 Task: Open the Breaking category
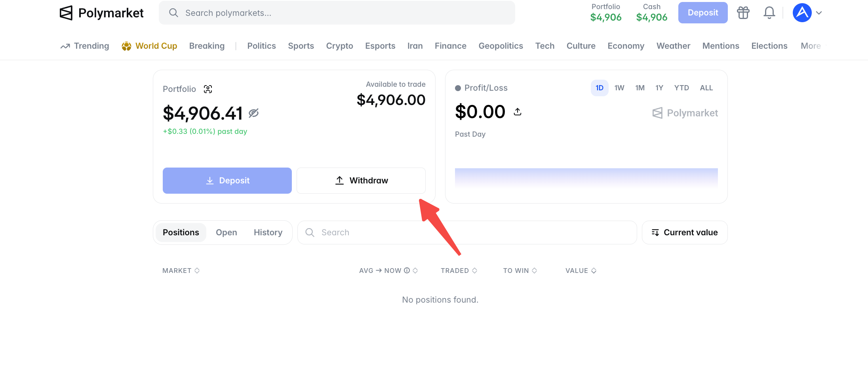[x=207, y=46]
